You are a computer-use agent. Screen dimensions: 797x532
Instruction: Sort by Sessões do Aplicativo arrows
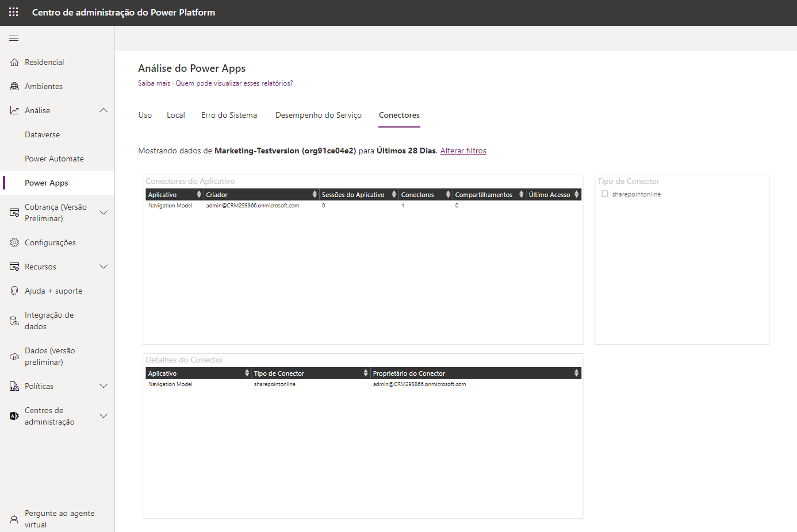(x=394, y=195)
